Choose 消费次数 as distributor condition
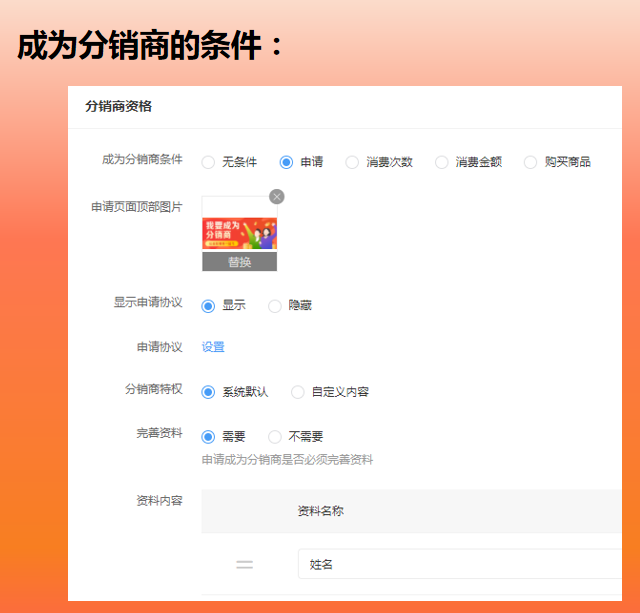Viewport: 640px width, 613px height. [x=352, y=162]
